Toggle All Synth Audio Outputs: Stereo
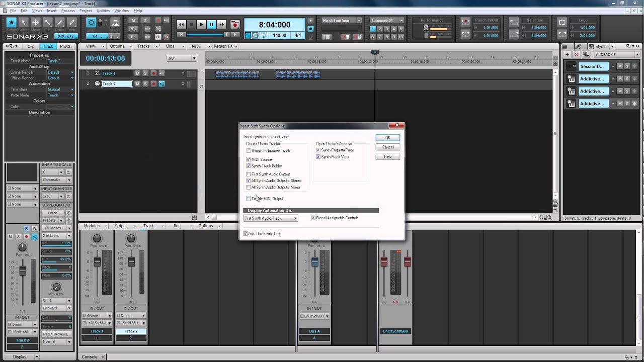The height and width of the screenshot is (362, 644). point(249,180)
